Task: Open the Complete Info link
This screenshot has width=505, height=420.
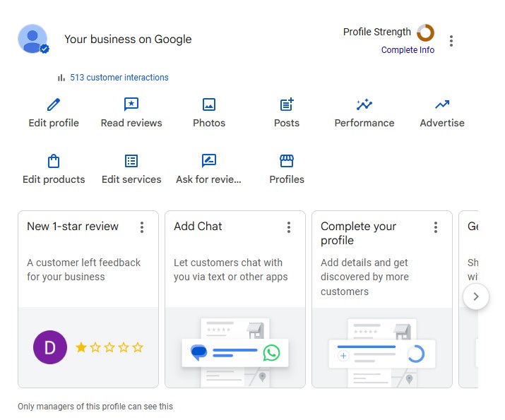Action: click(408, 50)
